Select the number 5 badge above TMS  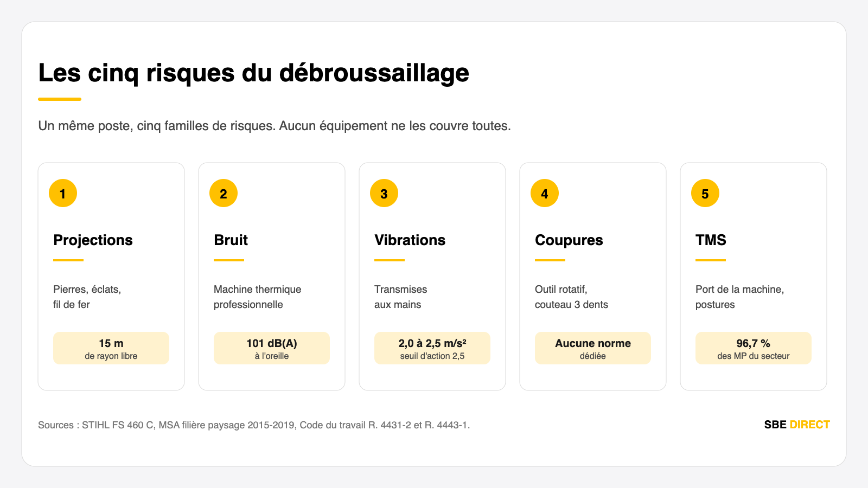click(705, 193)
